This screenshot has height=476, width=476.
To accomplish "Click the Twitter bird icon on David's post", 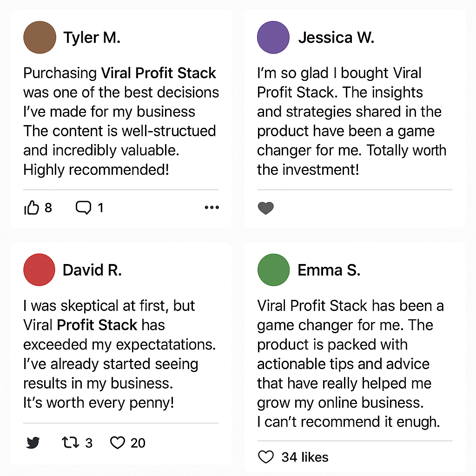I will (33, 443).
